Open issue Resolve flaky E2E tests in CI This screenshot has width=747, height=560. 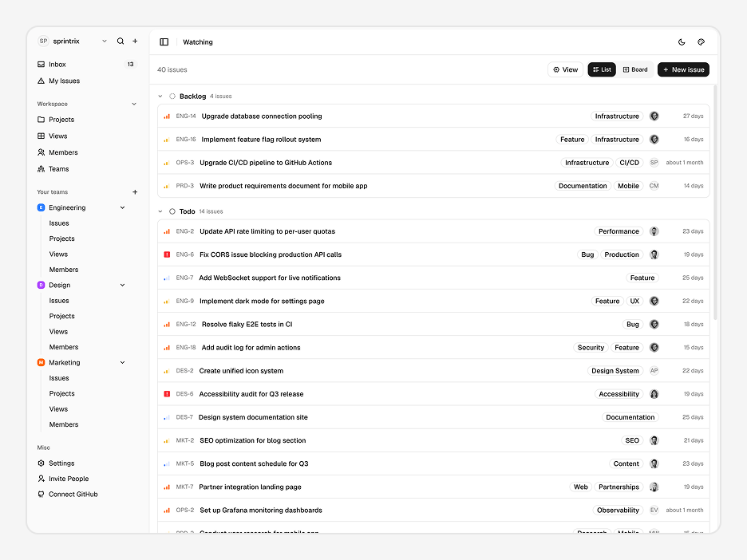pos(247,325)
